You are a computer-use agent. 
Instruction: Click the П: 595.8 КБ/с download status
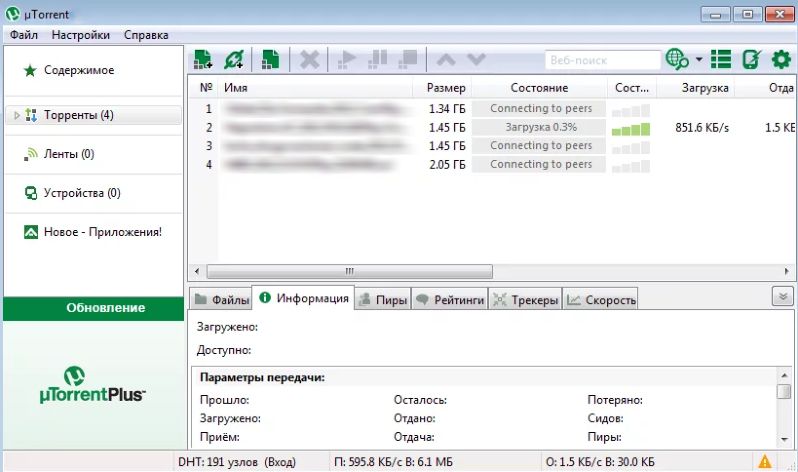coord(393,462)
